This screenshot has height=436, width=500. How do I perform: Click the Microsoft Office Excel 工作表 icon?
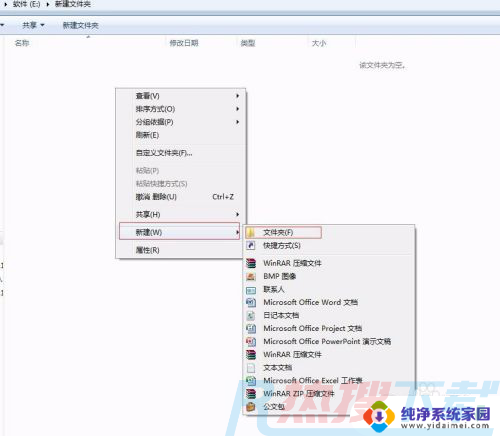251,381
